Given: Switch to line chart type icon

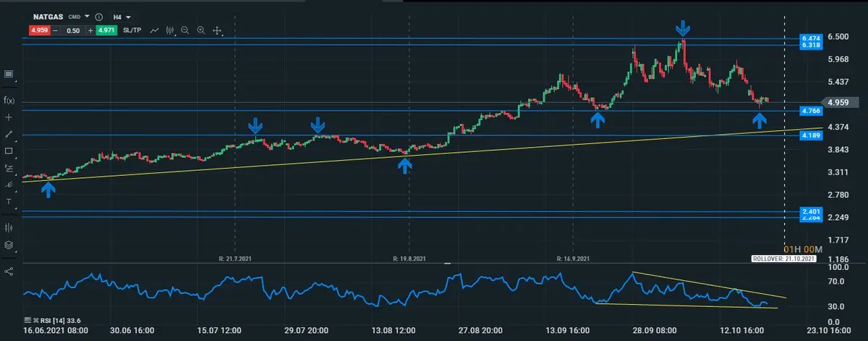Looking at the screenshot, I should (156, 30).
